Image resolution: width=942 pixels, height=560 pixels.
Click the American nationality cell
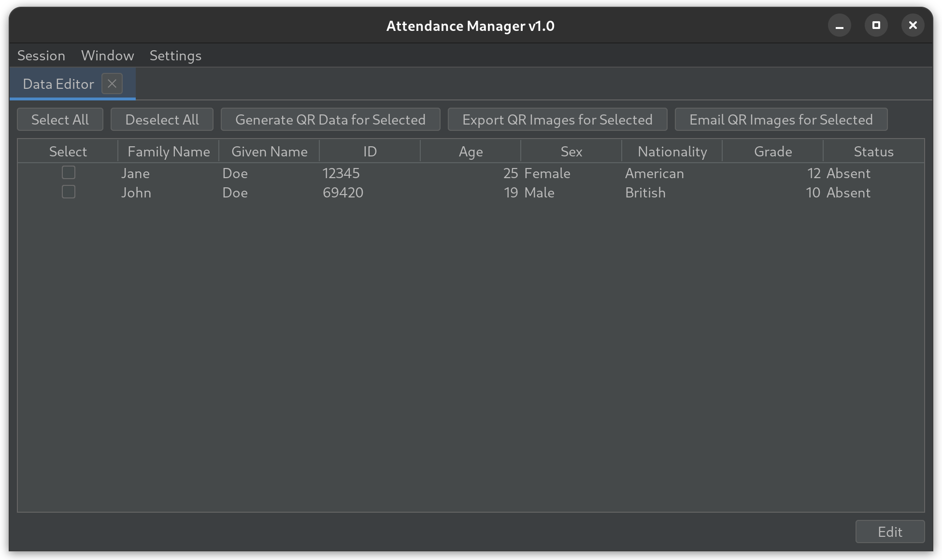click(x=672, y=173)
